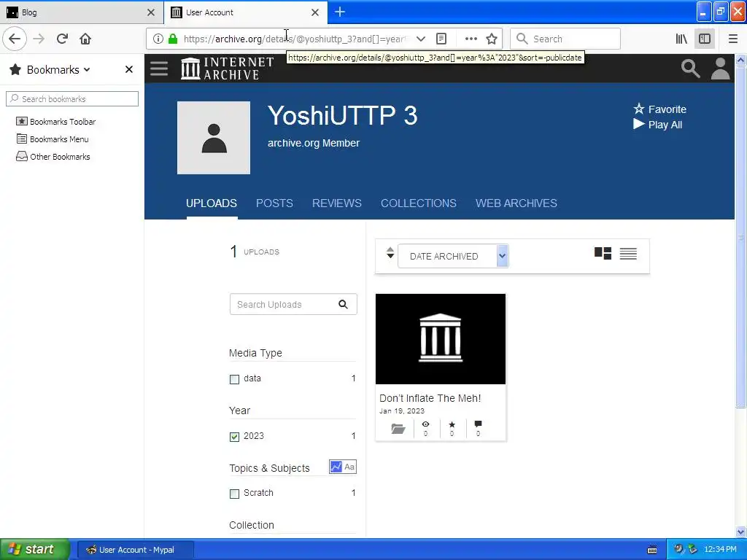This screenshot has width=747, height=560.
Task: Click the profile avatar placeholder image
Action: click(214, 138)
